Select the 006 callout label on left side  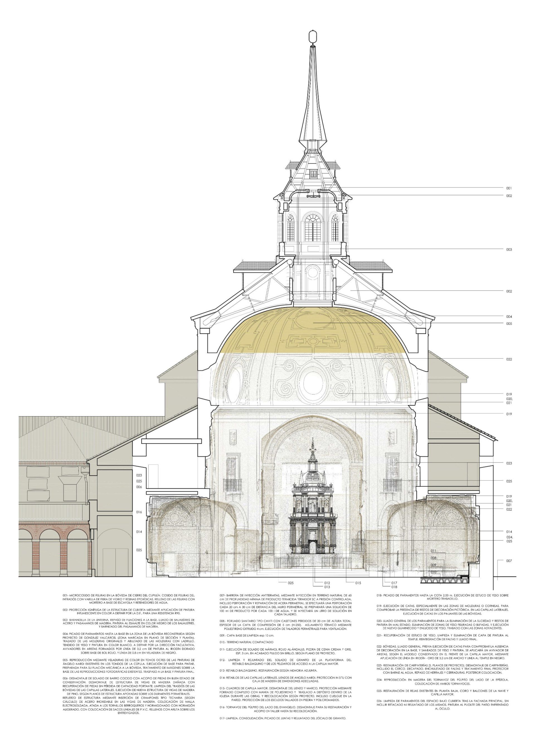click(x=139, y=487)
